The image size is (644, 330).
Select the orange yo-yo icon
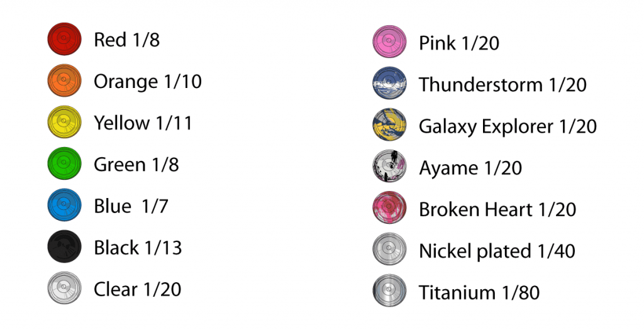64,81
